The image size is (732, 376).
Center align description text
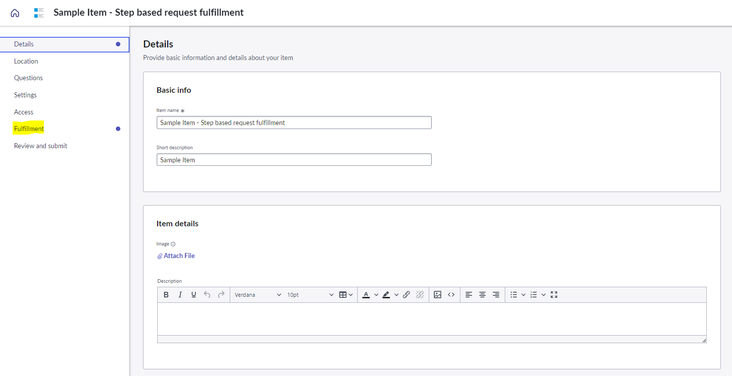coord(482,295)
